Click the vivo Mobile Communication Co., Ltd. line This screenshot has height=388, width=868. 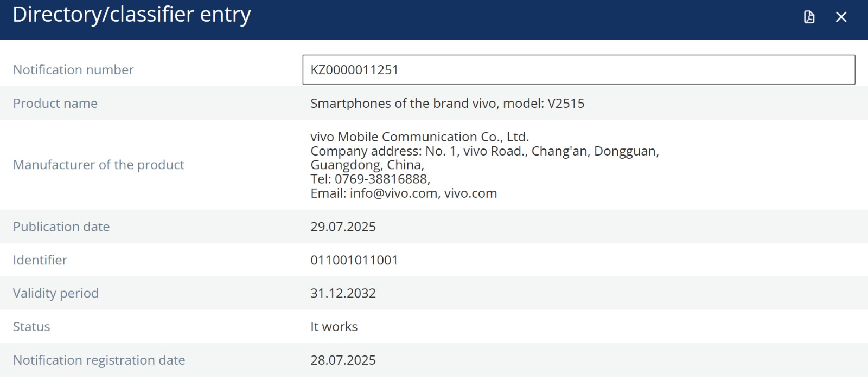[419, 137]
